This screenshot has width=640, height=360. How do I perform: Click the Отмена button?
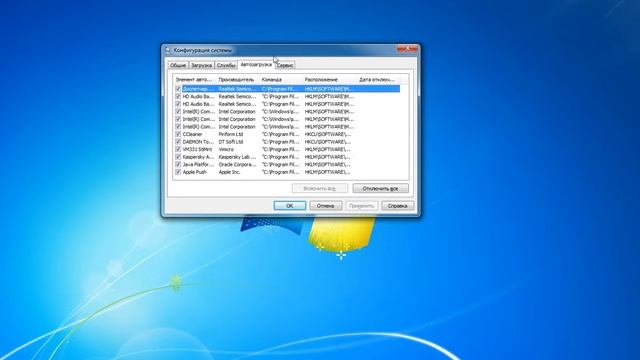(x=326, y=206)
